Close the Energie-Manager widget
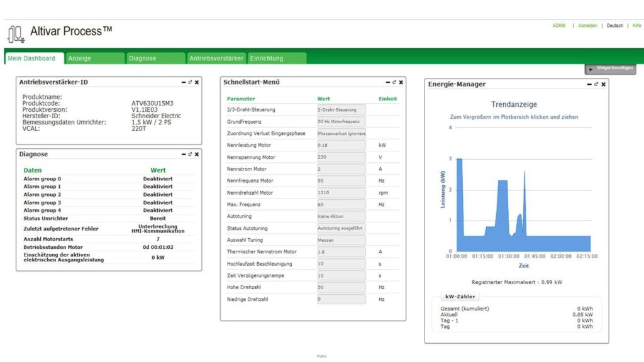 (604, 84)
